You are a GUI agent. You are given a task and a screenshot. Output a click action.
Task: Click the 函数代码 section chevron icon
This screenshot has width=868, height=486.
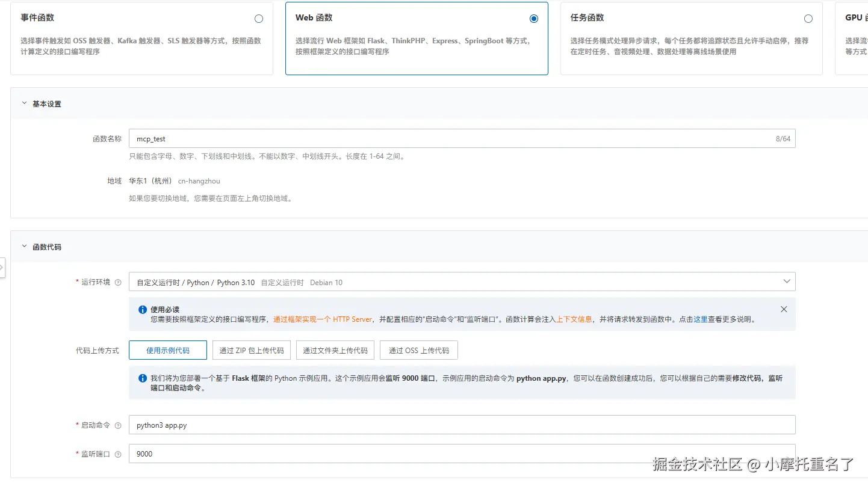tap(24, 245)
